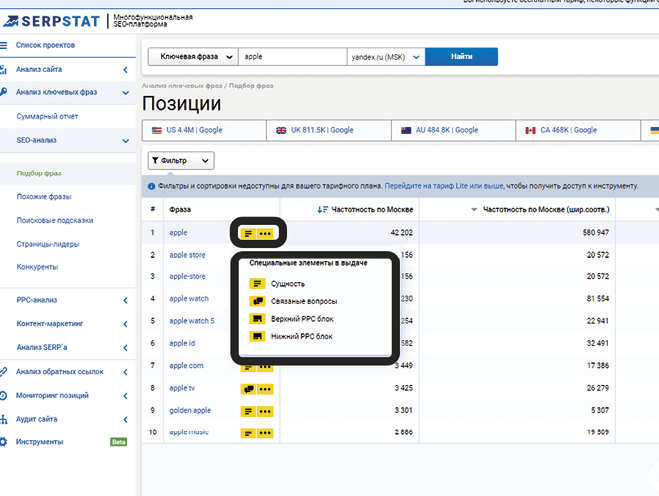Click the three-dots icon in the golden apple row
Image resolution: width=659 pixels, height=496 pixels.
[265, 410]
